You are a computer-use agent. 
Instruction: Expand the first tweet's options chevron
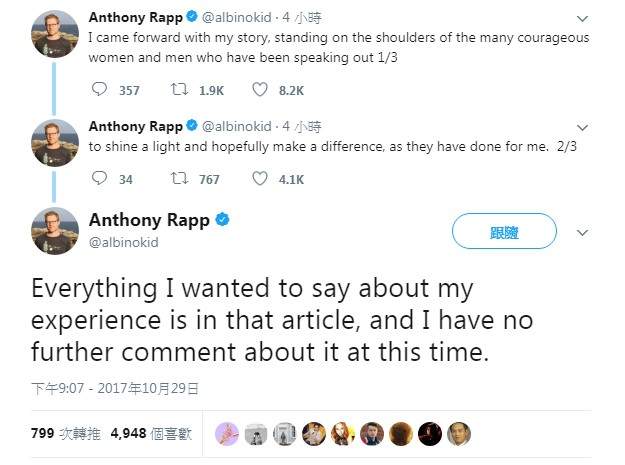click(x=583, y=18)
